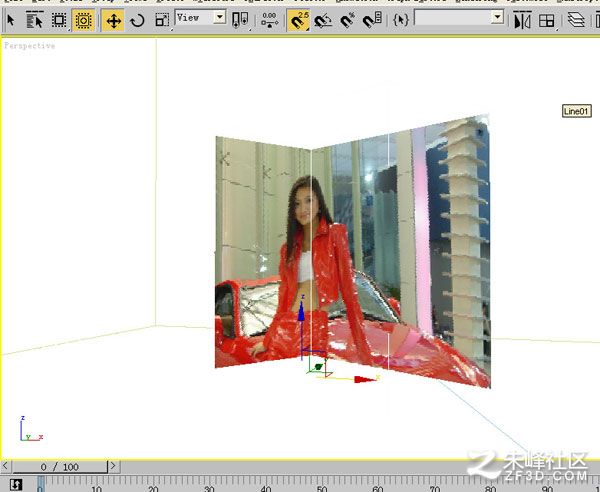The width and height of the screenshot is (600, 492).
Task: Step time slider forward with right arrow
Action: pyautogui.click(x=114, y=466)
